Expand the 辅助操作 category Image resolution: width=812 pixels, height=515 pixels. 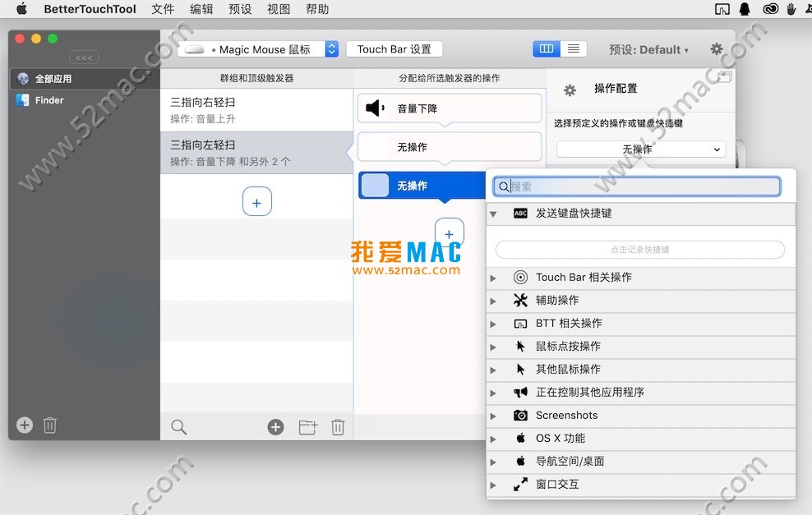click(x=493, y=301)
